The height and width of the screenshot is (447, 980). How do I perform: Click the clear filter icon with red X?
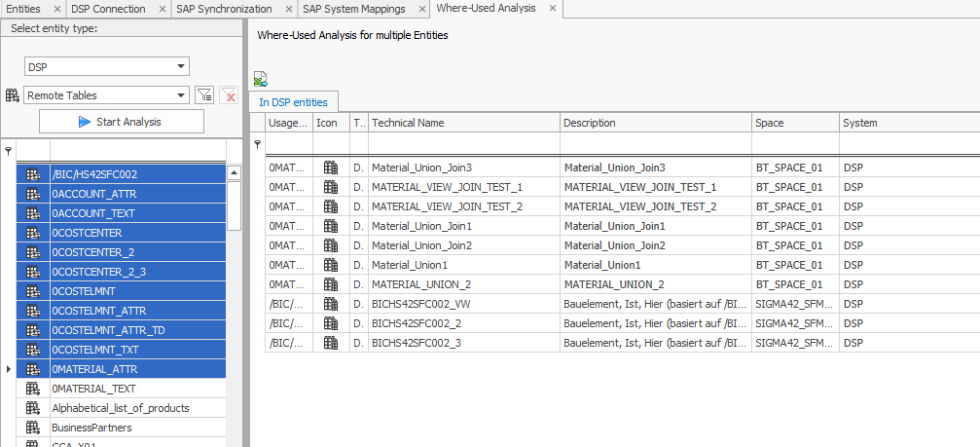click(229, 95)
